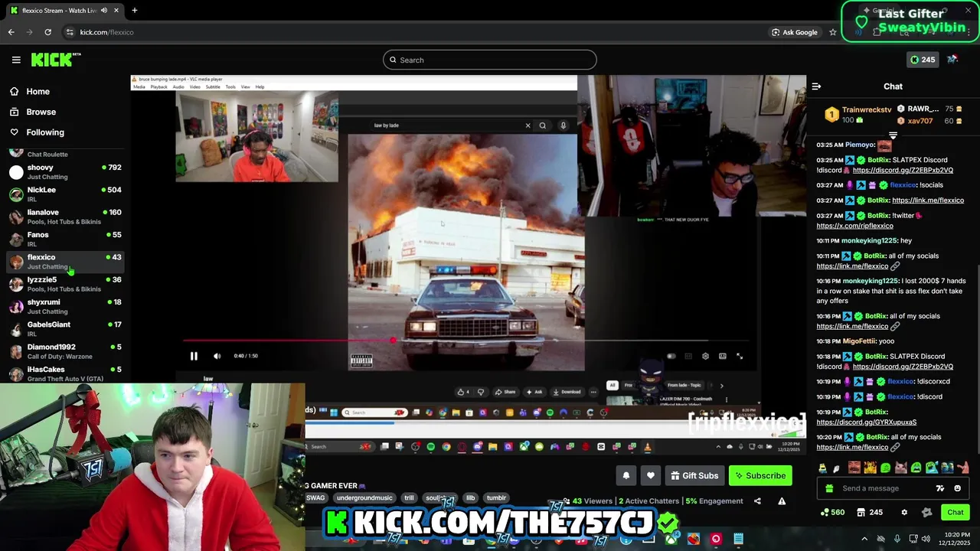980x551 pixels.
Task: Open a new browser tab
Action: [134, 11]
